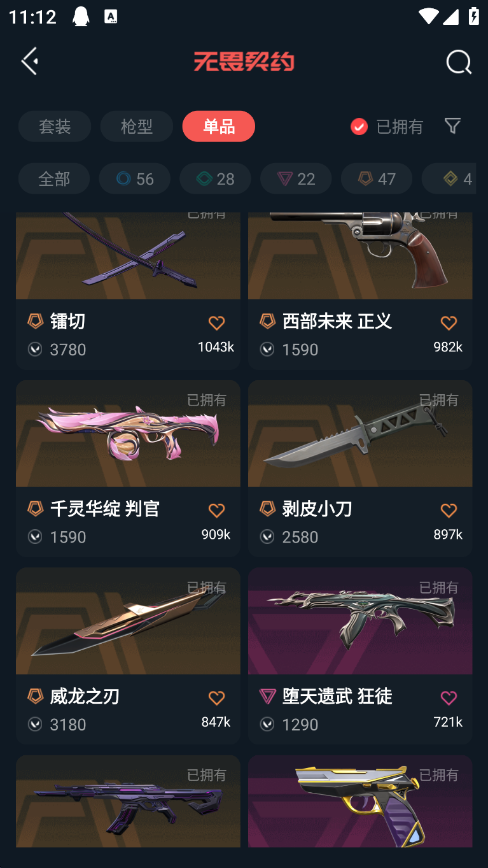Filter by pink tier chip 22
The width and height of the screenshot is (488, 868).
296,178
